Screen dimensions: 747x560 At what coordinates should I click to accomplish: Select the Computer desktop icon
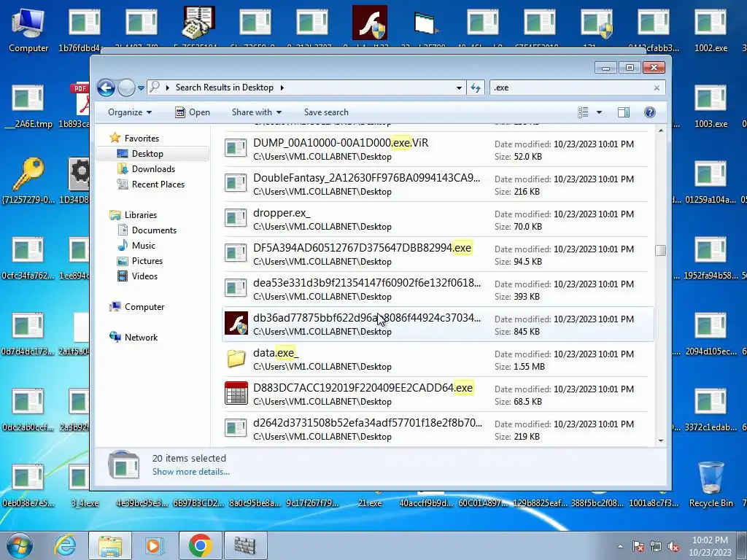pyautogui.click(x=28, y=30)
